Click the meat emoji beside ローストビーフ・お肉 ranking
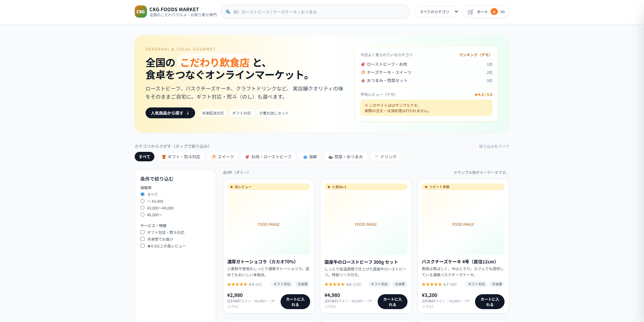The height and width of the screenshot is (322, 644). 362,64
